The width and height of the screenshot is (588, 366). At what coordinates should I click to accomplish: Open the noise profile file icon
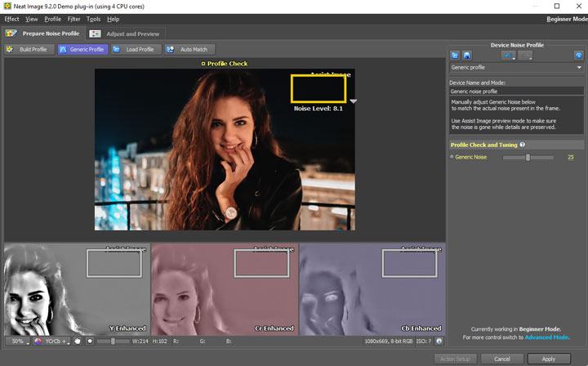(455, 56)
